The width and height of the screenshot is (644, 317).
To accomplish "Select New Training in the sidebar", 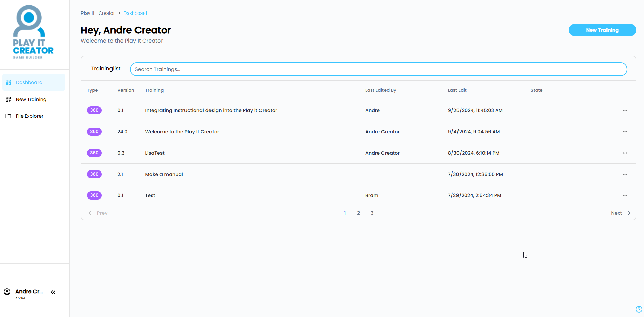I will [x=31, y=99].
